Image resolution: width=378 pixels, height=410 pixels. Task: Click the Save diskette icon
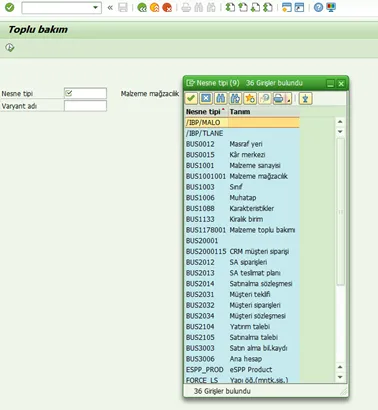point(123,7)
